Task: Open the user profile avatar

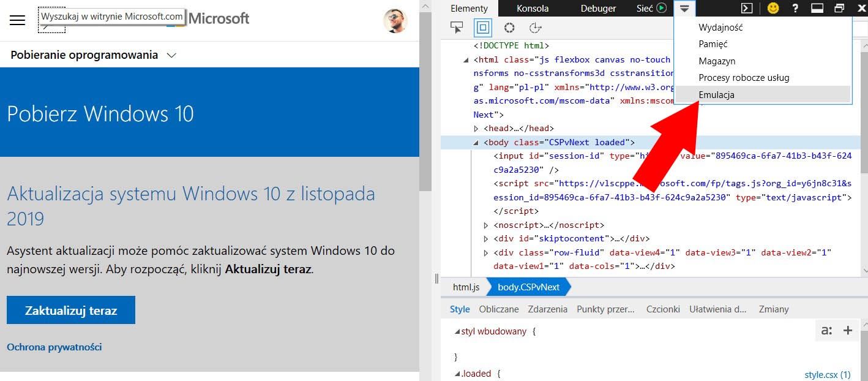Action: click(395, 21)
